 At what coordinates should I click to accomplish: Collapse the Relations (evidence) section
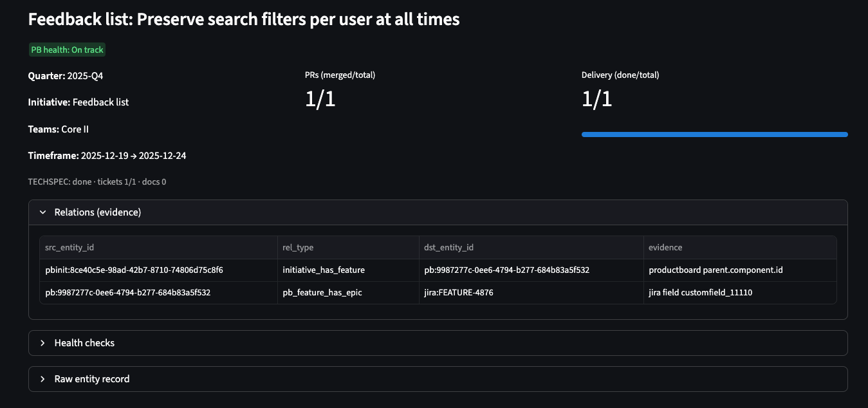(97, 212)
